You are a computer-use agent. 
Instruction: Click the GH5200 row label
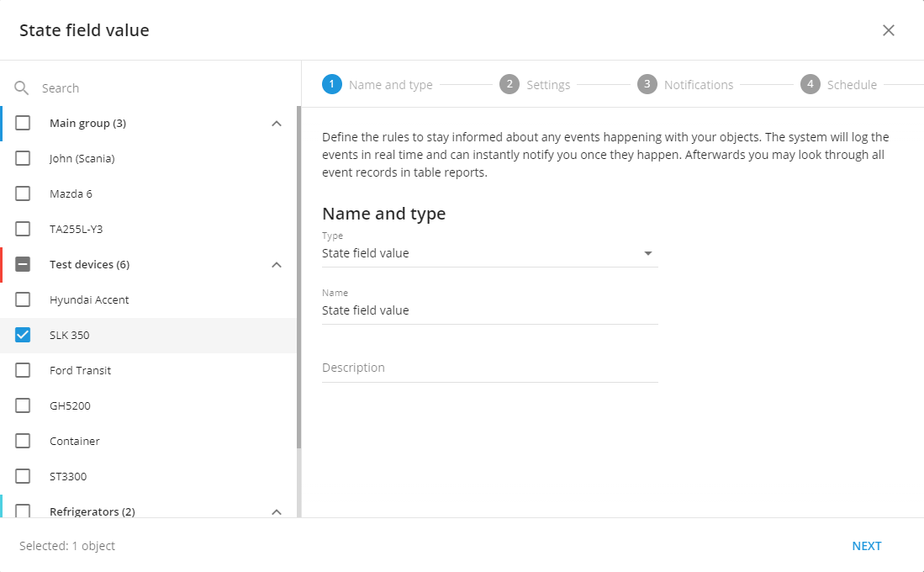tap(70, 406)
